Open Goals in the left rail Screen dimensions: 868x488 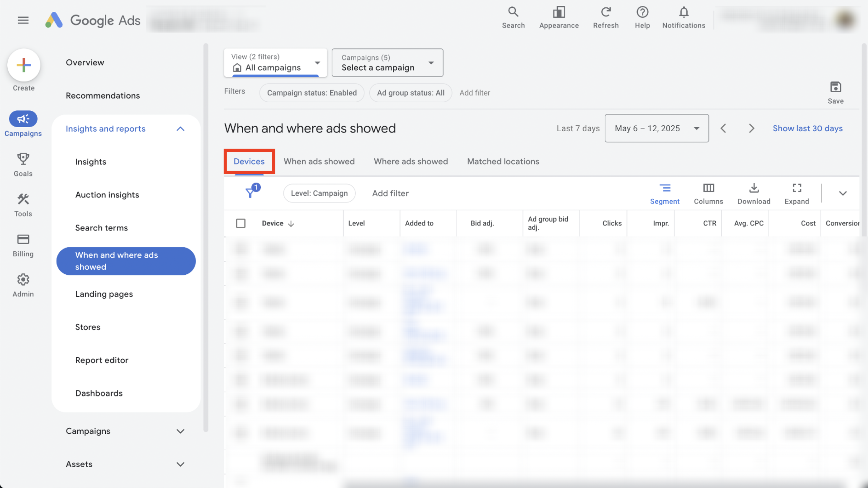23,165
